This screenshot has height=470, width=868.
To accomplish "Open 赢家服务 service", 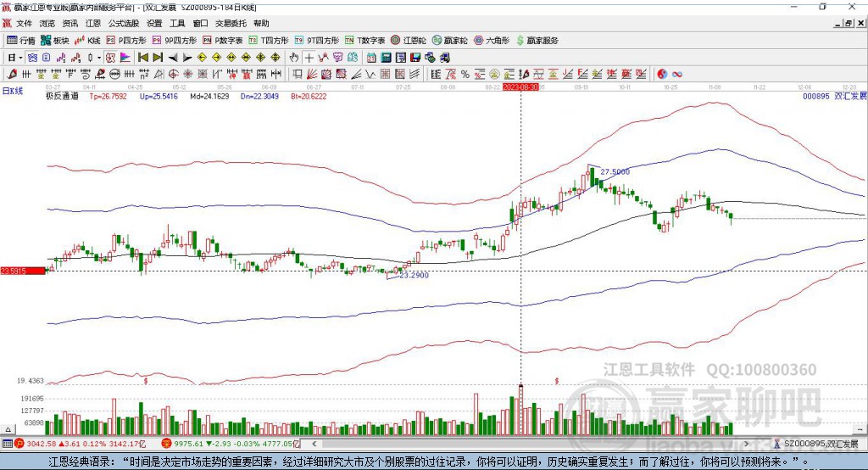I will (537, 41).
